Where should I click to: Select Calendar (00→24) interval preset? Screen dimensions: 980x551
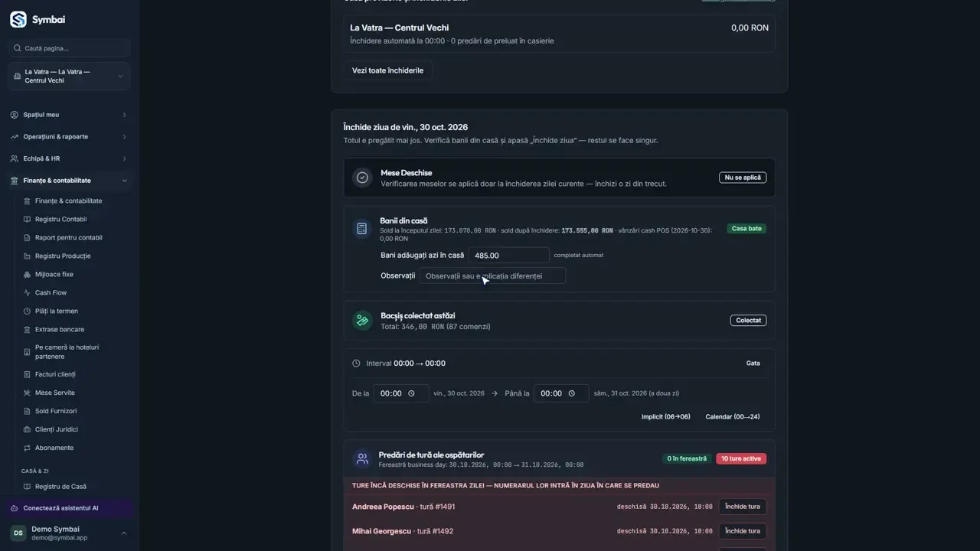(733, 417)
